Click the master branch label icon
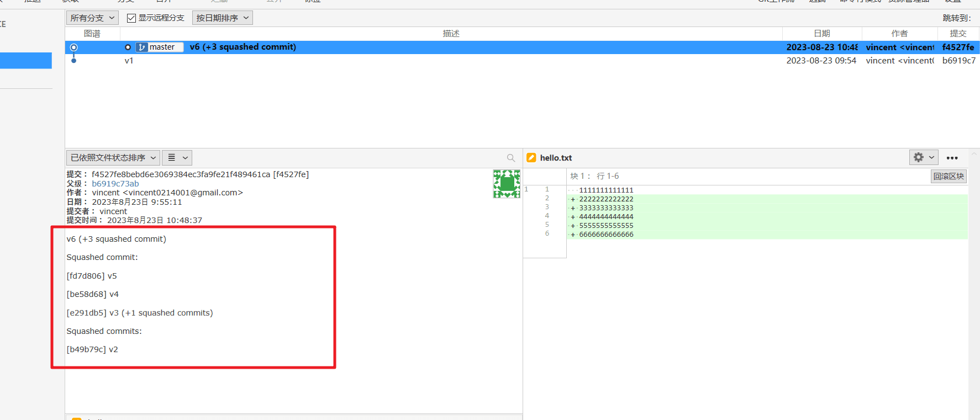 point(142,47)
